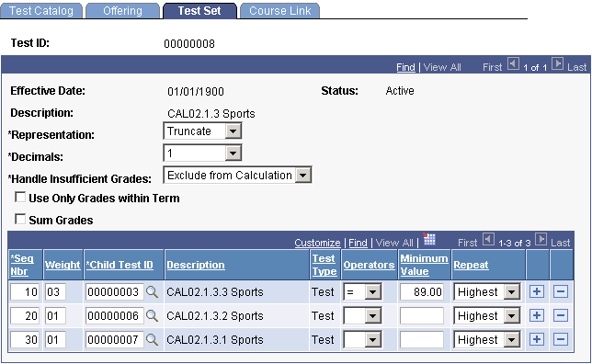Click Child Test ID field 00000007
This screenshot has height=364, width=592.
point(115,339)
